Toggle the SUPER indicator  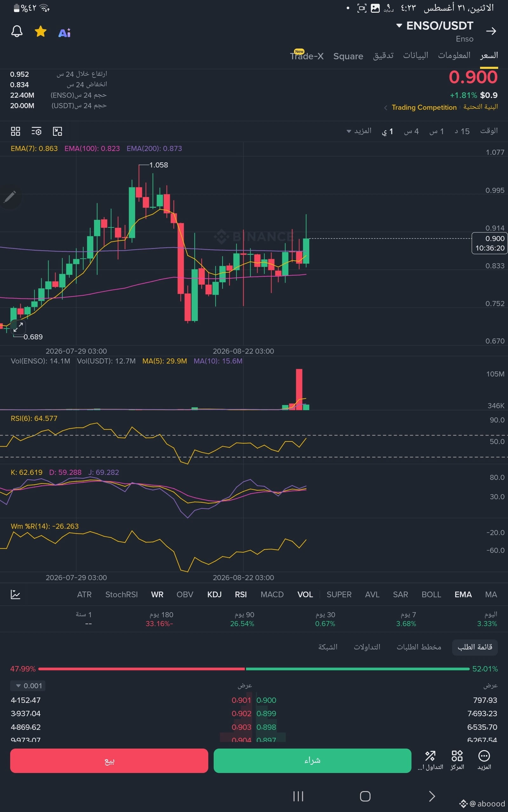click(339, 595)
